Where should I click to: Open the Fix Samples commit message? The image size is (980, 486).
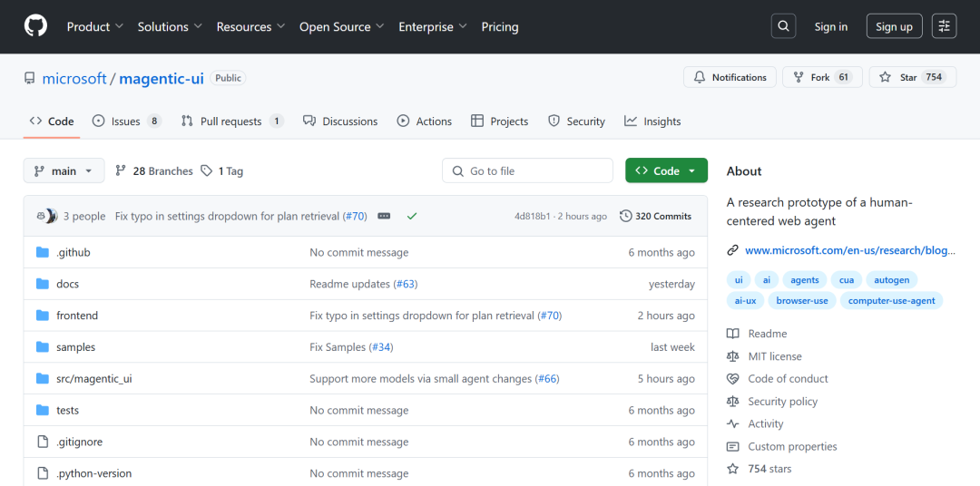pyautogui.click(x=338, y=347)
